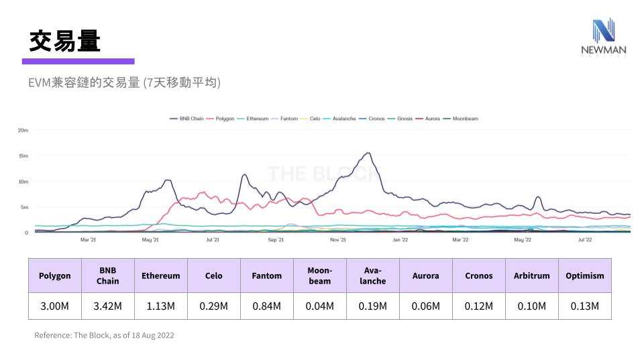Click the Celo table header cell

pos(214,276)
